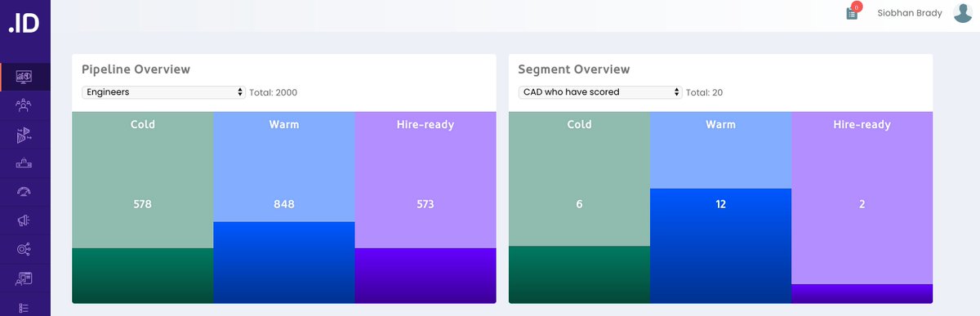Select the Hire-ready column in Segment Overview
Image resolution: width=980 pixels, height=316 pixels.
(x=862, y=207)
